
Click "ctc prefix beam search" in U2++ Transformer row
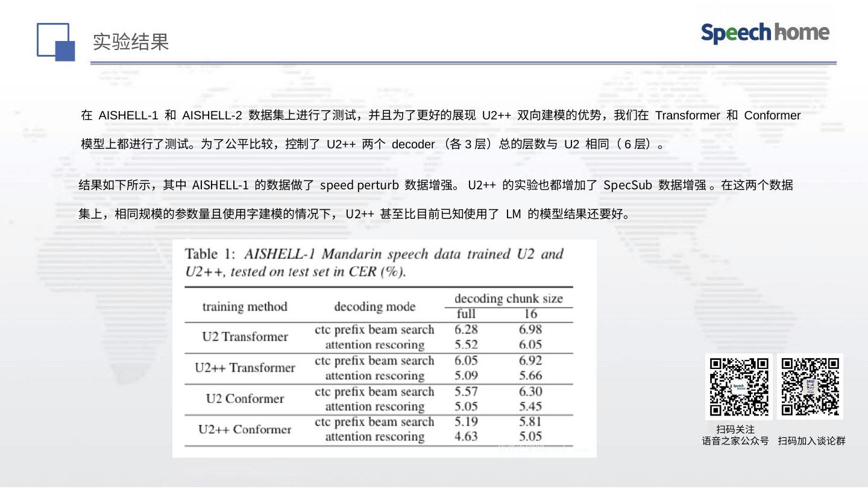[x=374, y=361]
